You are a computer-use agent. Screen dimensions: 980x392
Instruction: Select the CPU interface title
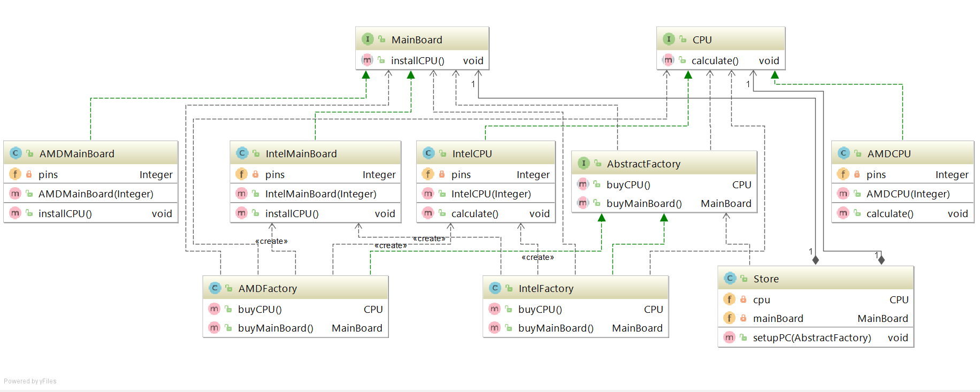click(x=702, y=40)
